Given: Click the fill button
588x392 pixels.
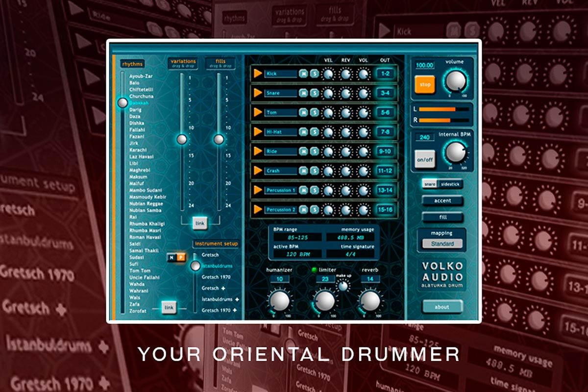Looking at the screenshot, I should click(442, 217).
